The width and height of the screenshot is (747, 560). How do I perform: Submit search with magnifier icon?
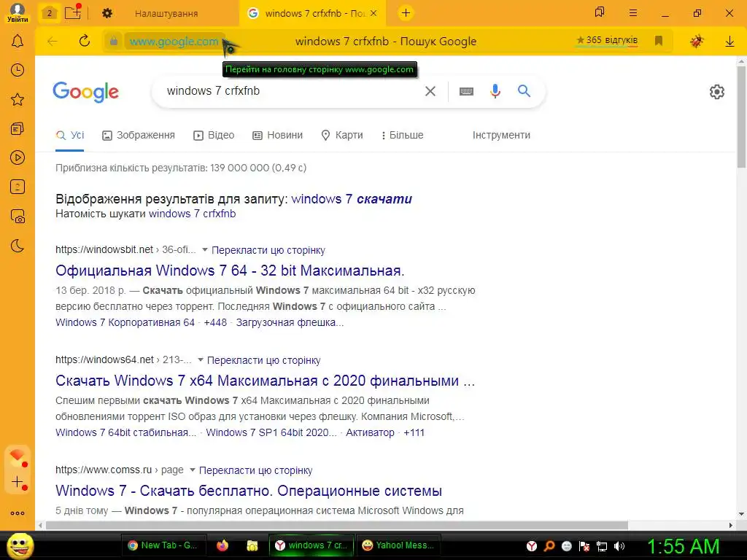(524, 90)
